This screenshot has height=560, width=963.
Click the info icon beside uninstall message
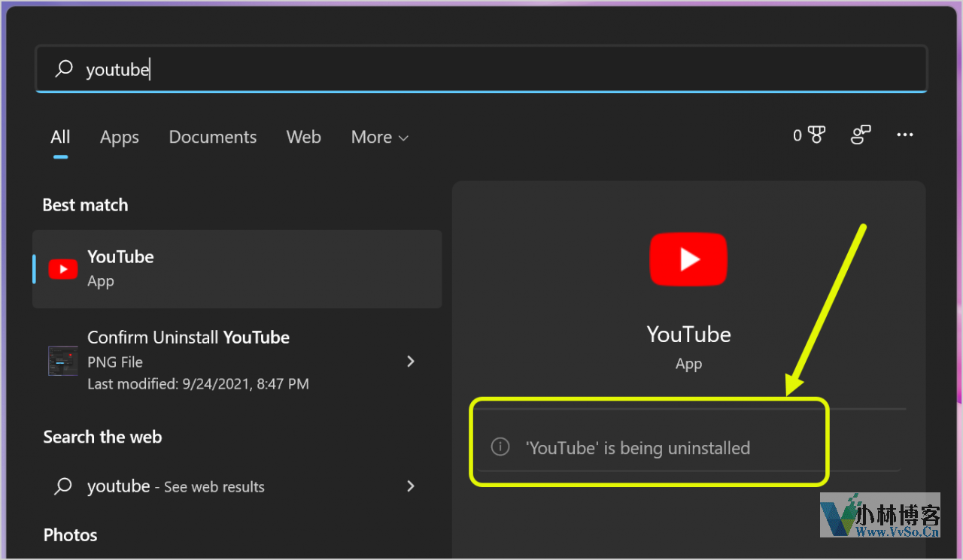pyautogui.click(x=500, y=447)
